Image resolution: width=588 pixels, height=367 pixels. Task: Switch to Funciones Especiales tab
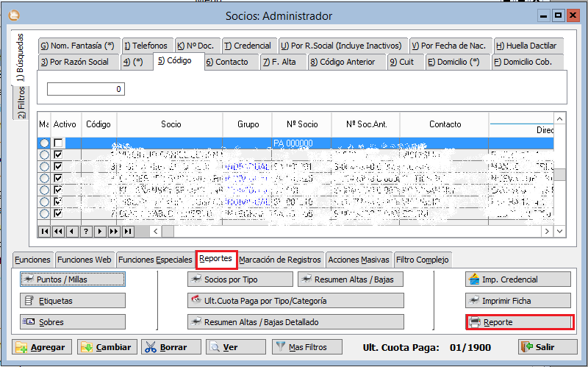(x=155, y=260)
